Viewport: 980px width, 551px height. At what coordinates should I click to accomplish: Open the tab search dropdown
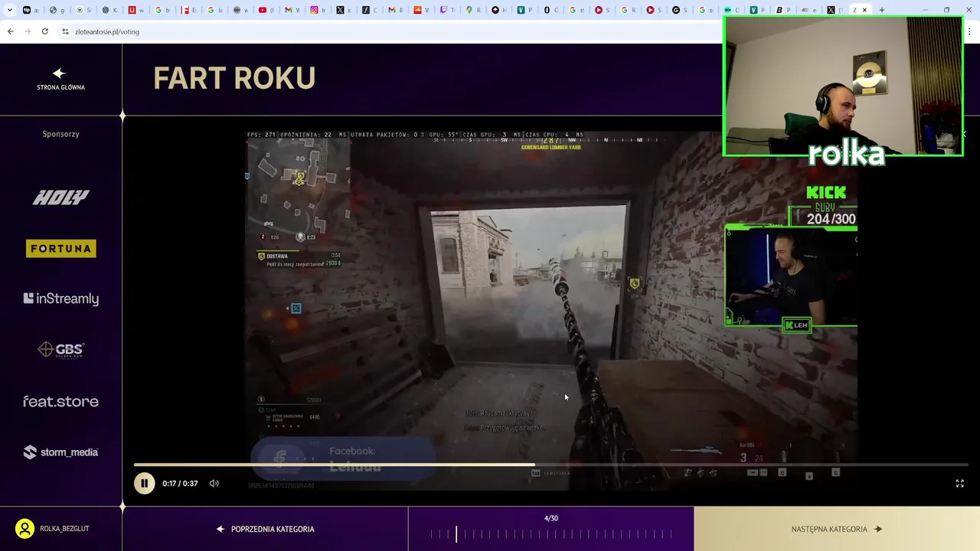(x=9, y=10)
